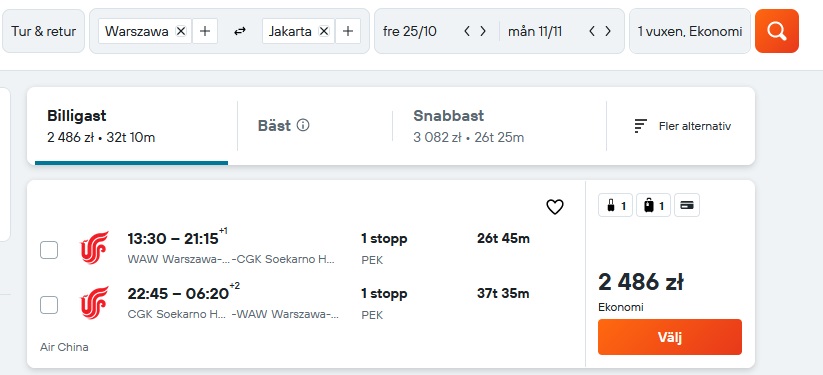Click the payment card icon

[x=687, y=205]
